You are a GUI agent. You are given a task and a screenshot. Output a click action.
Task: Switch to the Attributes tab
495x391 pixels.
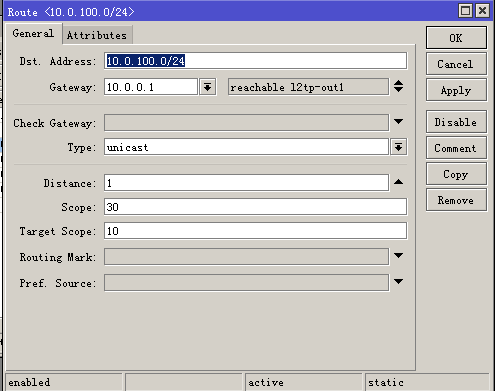click(x=97, y=35)
